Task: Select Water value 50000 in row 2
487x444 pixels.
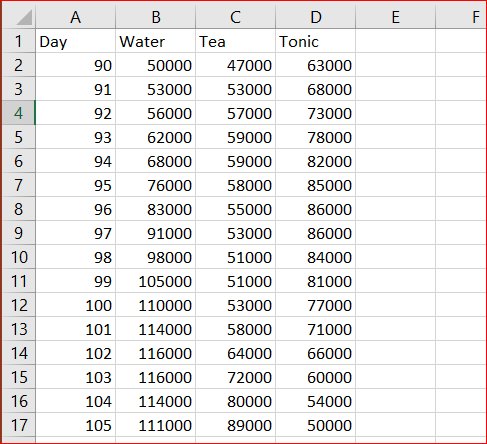Action: coord(156,65)
